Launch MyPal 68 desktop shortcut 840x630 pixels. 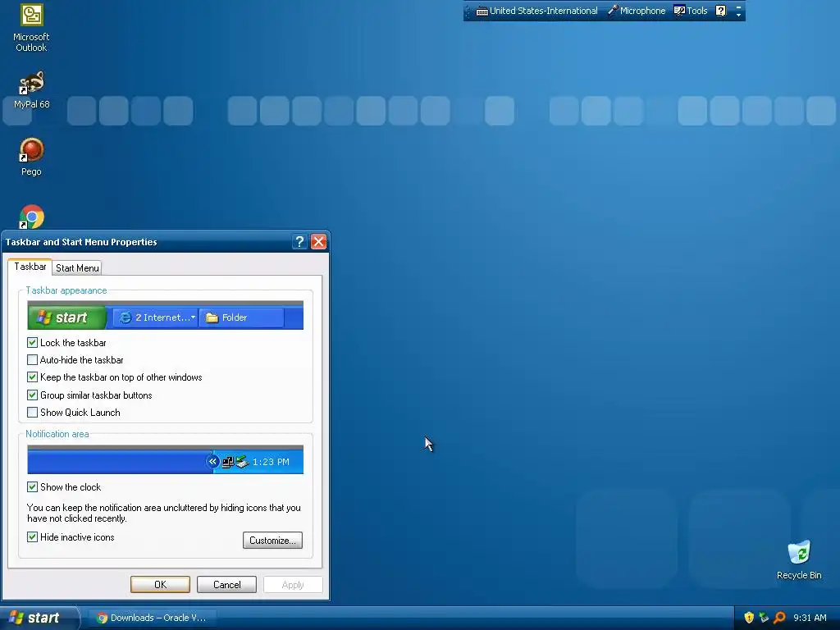point(31,89)
